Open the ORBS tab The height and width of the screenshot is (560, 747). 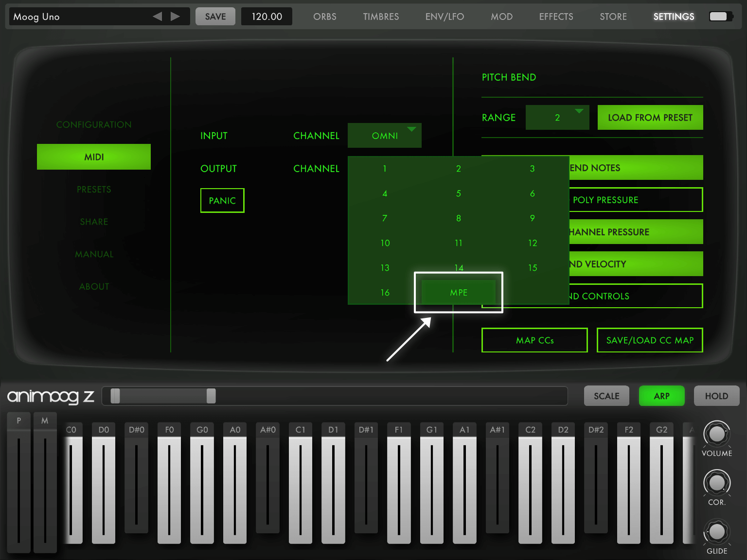point(325,17)
